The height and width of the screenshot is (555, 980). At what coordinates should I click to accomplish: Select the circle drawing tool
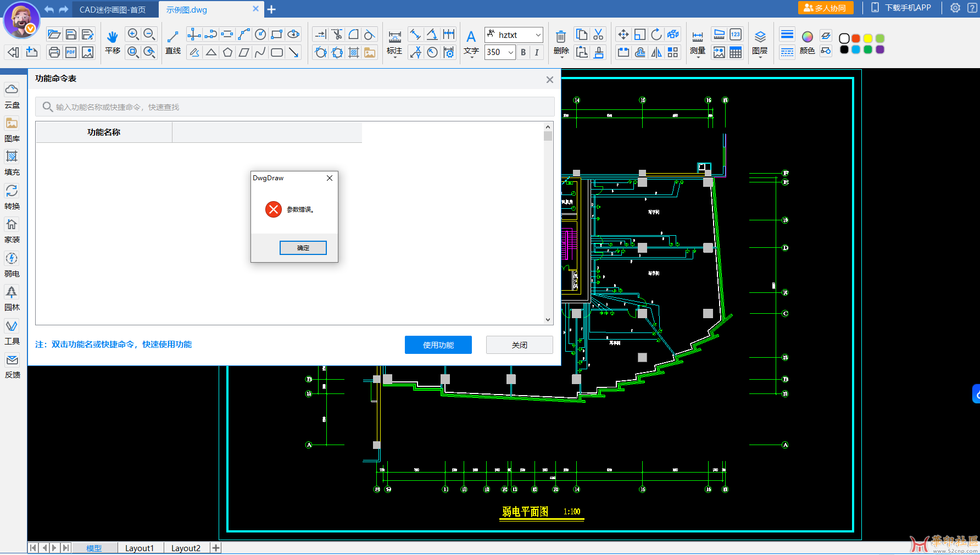click(x=260, y=35)
